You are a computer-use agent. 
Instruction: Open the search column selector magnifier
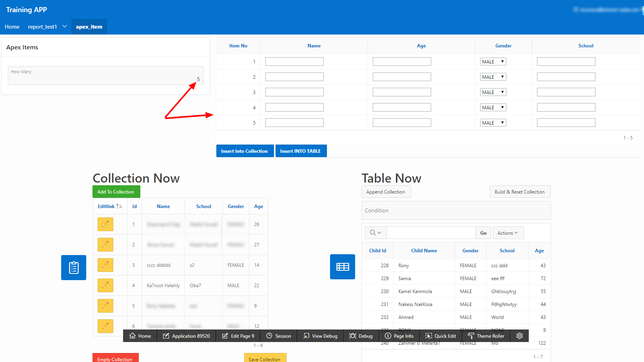[x=376, y=233]
